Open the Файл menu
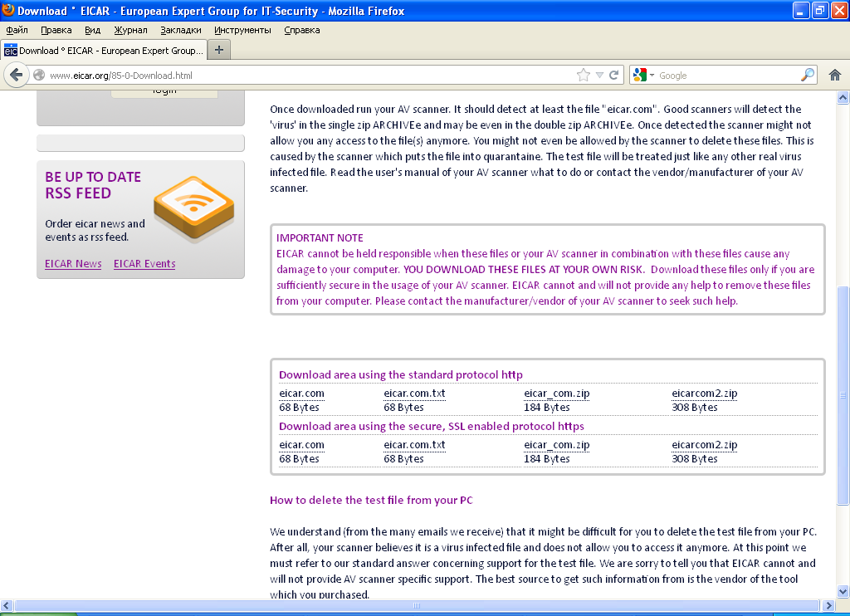The image size is (850, 616). [x=17, y=30]
